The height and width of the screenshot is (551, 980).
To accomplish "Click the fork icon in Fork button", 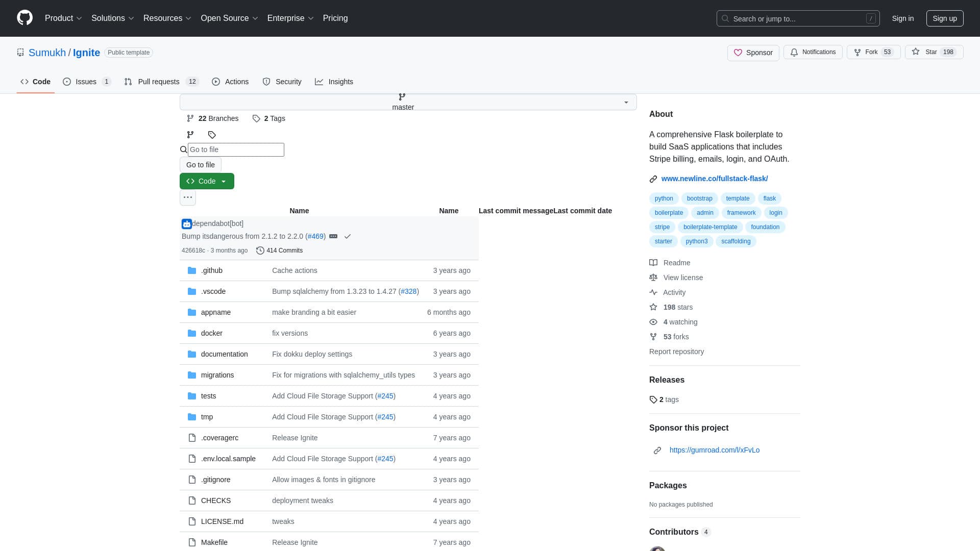I will [x=857, y=52].
